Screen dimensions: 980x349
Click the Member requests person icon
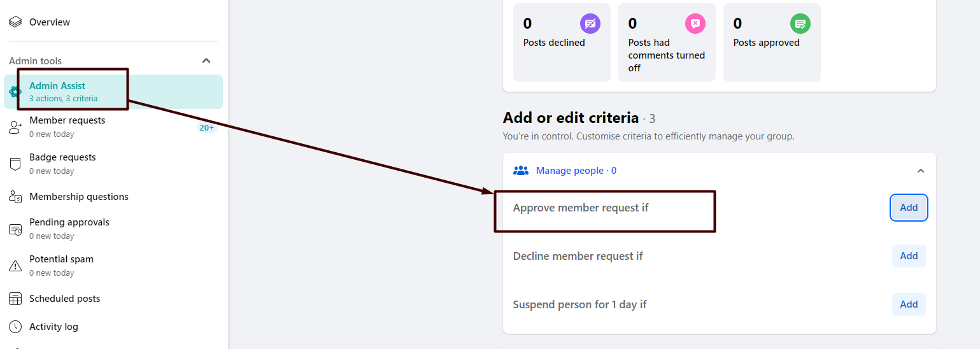[x=15, y=127]
